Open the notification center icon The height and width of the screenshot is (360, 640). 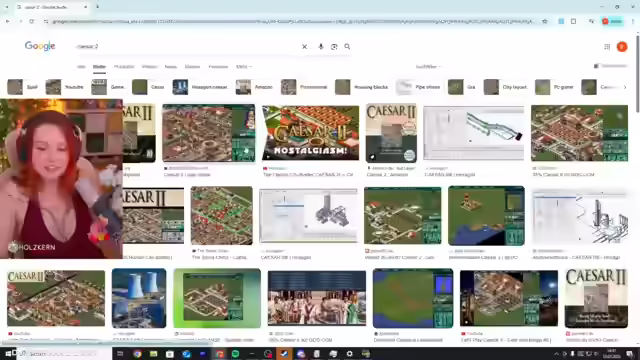629,354
